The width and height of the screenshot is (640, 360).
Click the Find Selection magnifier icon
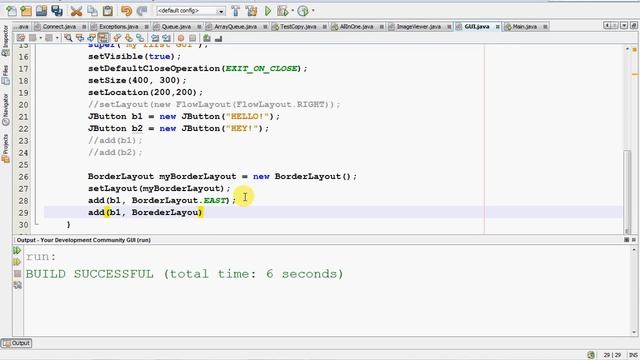[68, 38]
